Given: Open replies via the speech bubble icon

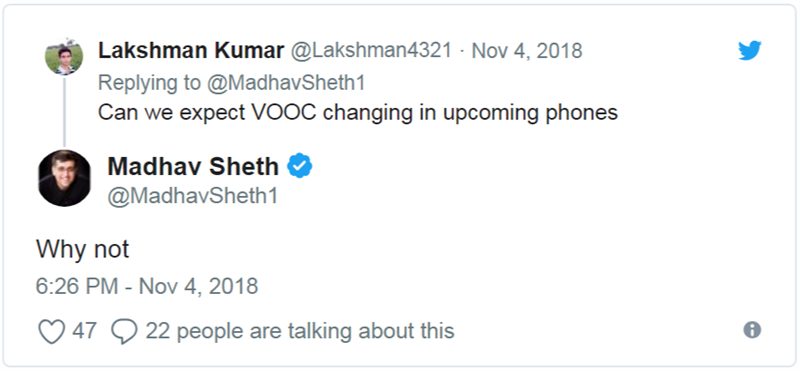Looking at the screenshot, I should [124, 331].
